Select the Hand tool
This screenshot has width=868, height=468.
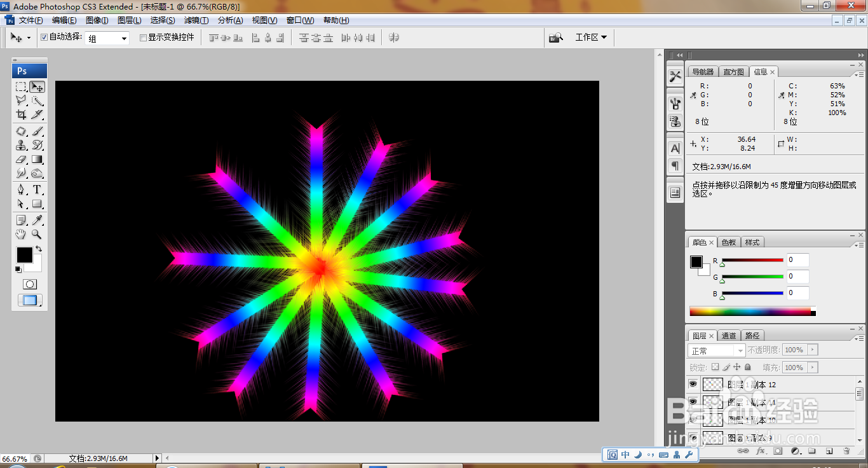pos(22,234)
